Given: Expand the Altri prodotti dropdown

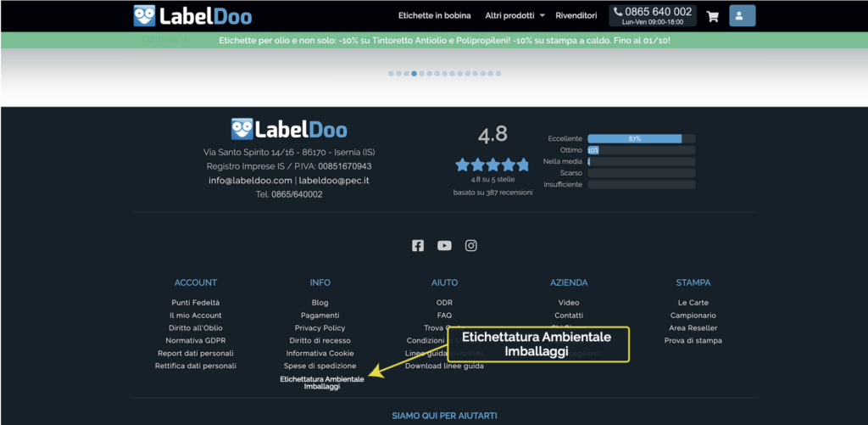Looking at the screenshot, I should pyautogui.click(x=515, y=15).
